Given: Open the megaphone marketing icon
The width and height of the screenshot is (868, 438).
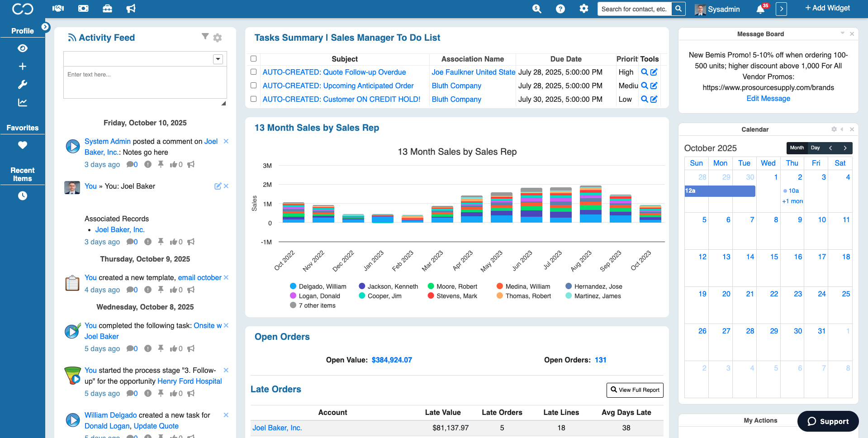Looking at the screenshot, I should [131, 9].
